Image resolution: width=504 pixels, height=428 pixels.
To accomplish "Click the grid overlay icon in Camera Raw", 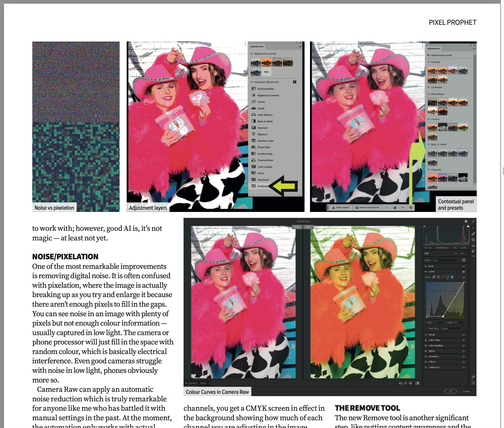I will coord(473,383).
